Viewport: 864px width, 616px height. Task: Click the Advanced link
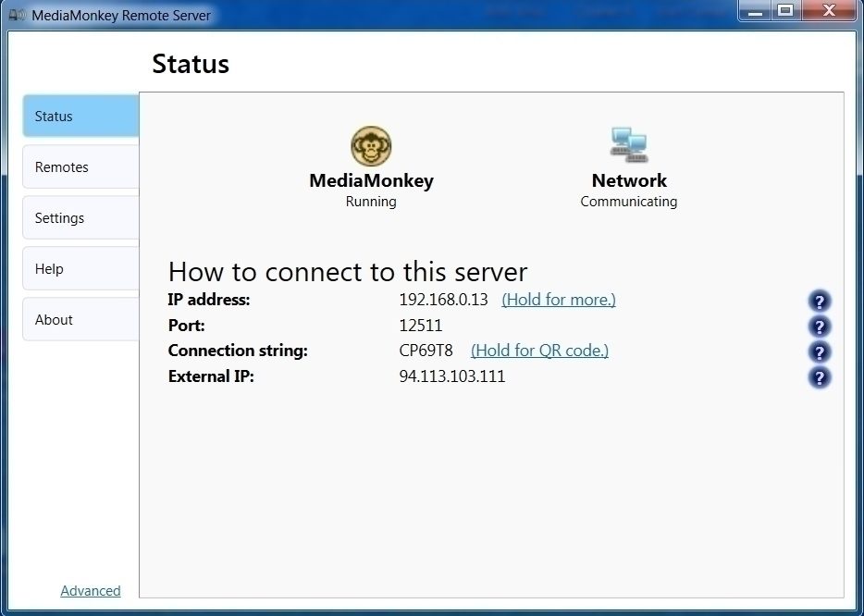(x=91, y=591)
